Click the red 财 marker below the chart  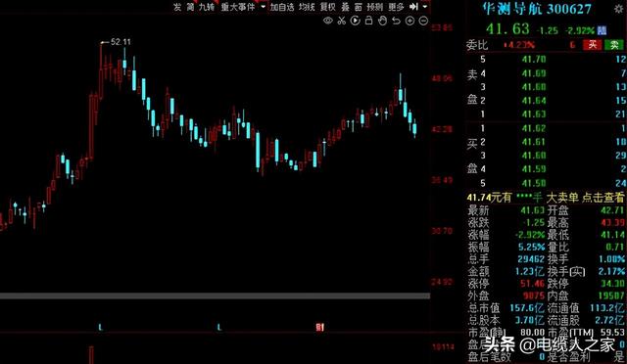tap(319, 328)
